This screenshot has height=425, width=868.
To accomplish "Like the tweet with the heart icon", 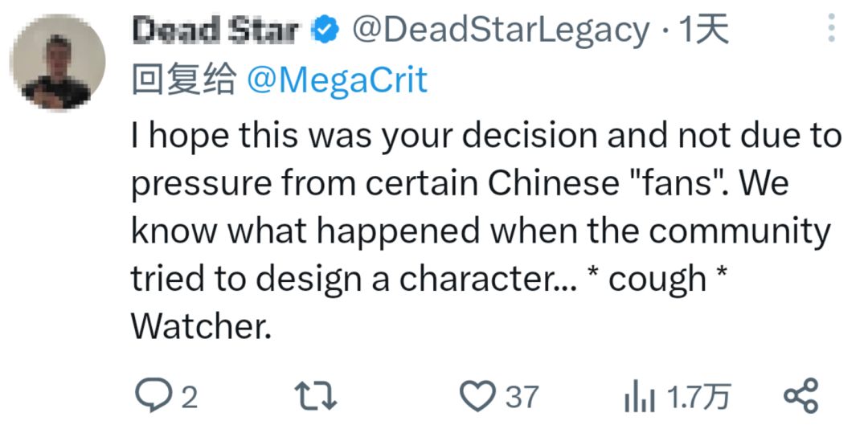I will 478,396.
